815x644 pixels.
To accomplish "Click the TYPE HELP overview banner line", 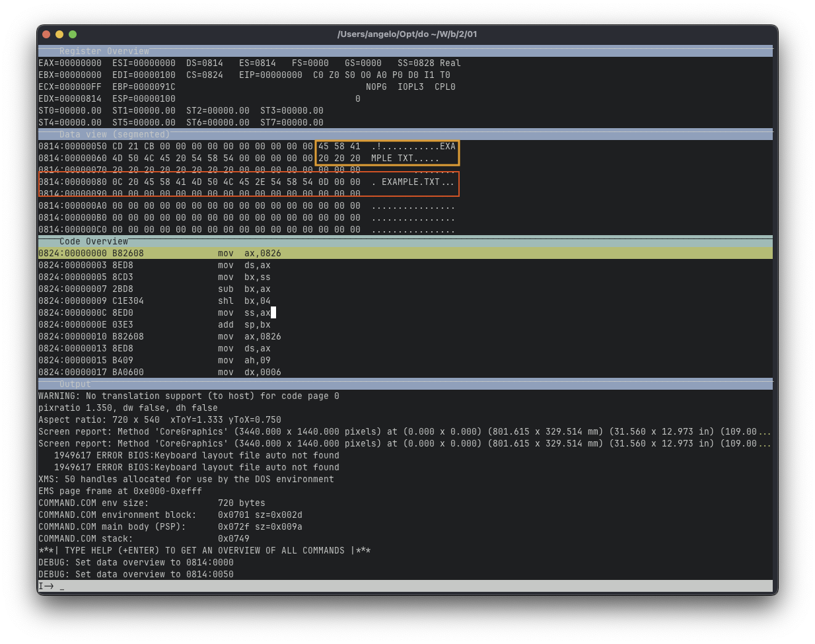I will tap(205, 550).
